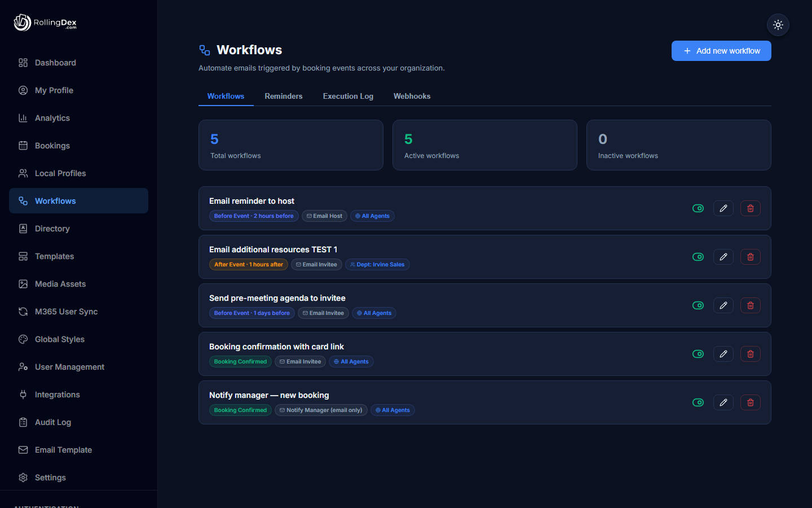Image resolution: width=812 pixels, height=508 pixels.
Task: Stay on the Workflows tab
Action: coord(226,97)
